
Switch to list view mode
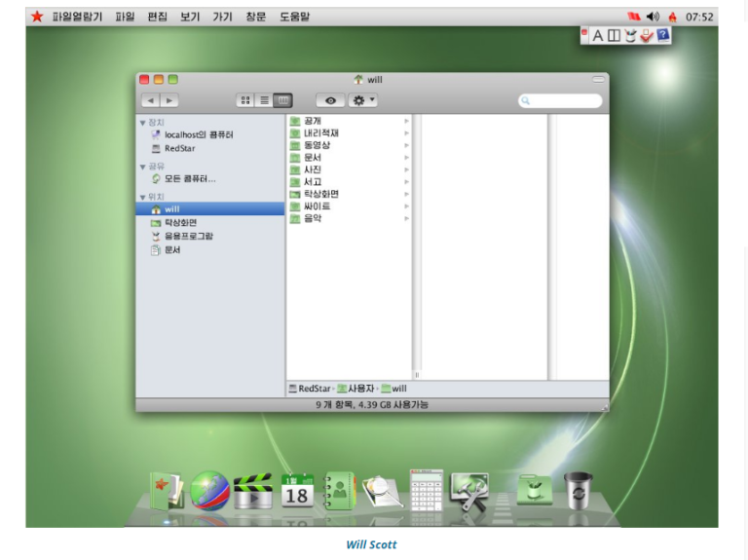click(264, 100)
